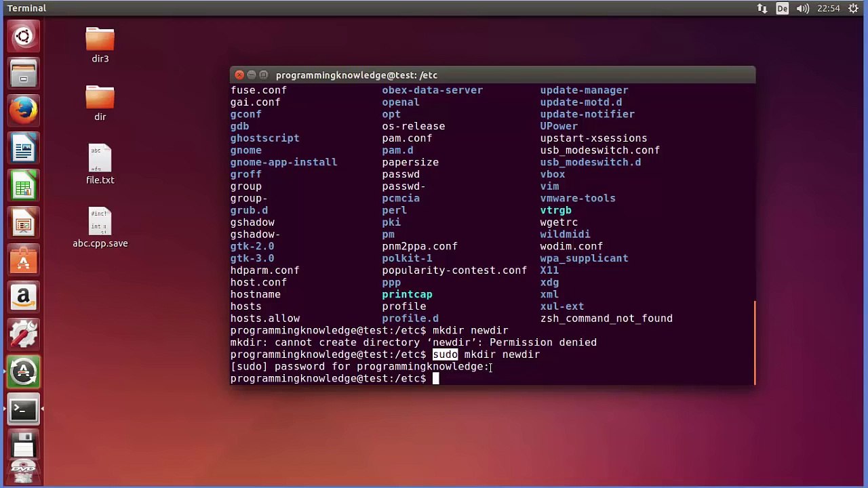Click the 'upstart-xsessions' entry

tap(593, 138)
